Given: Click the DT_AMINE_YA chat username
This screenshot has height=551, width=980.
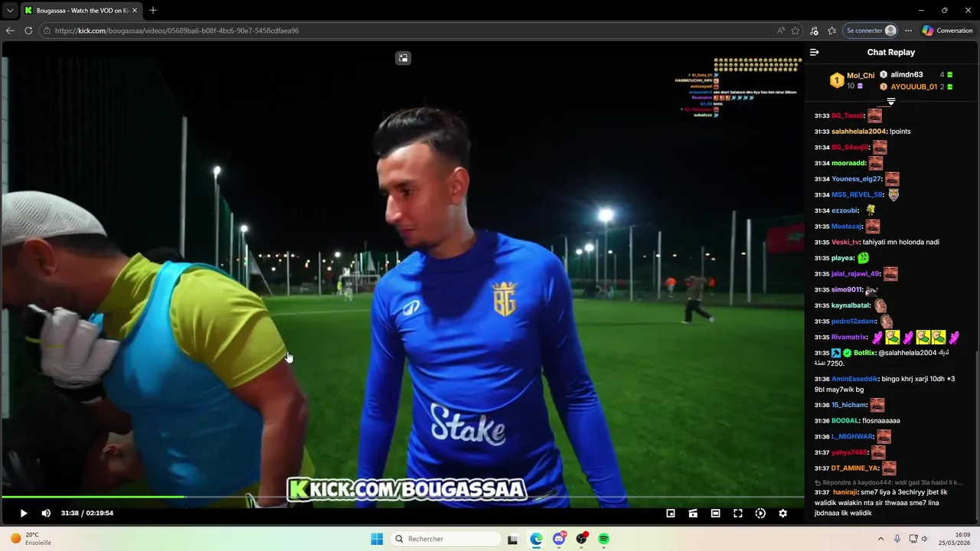Looking at the screenshot, I should point(854,468).
